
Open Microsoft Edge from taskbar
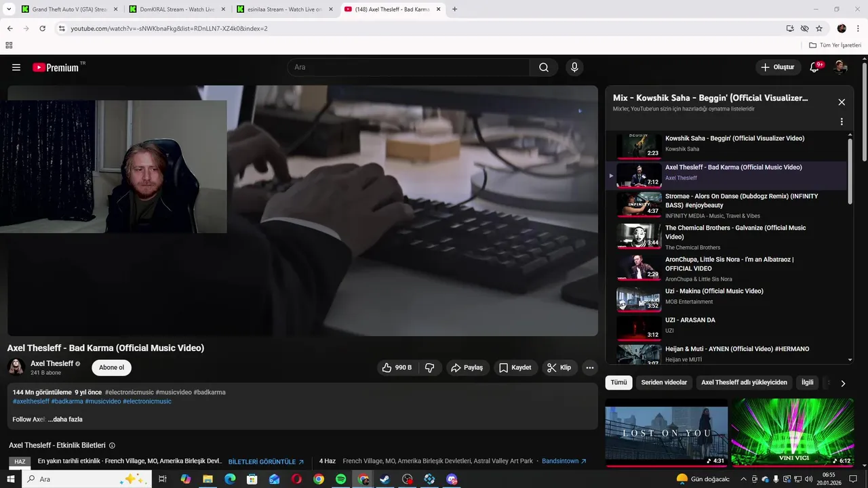[x=230, y=479]
